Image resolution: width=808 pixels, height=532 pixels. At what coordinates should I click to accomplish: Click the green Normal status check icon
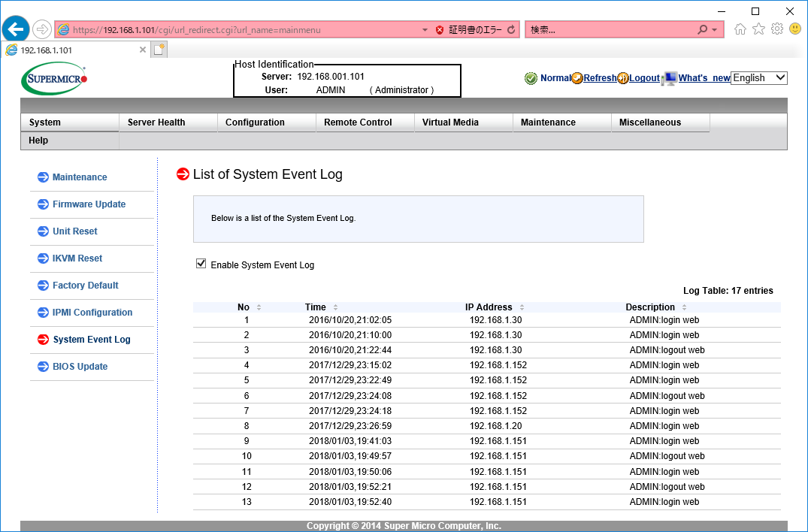pyautogui.click(x=531, y=78)
